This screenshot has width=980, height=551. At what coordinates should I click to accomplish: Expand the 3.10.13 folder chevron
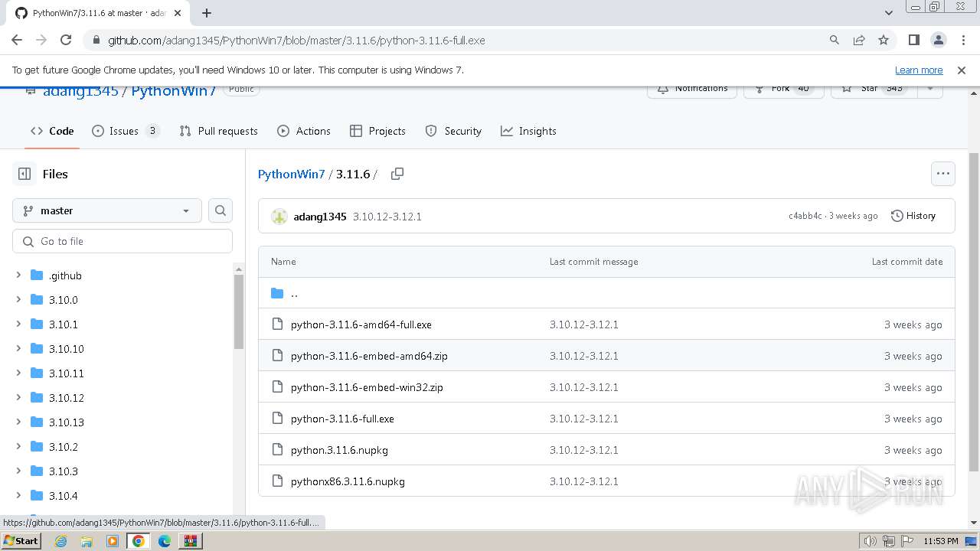tap(18, 422)
